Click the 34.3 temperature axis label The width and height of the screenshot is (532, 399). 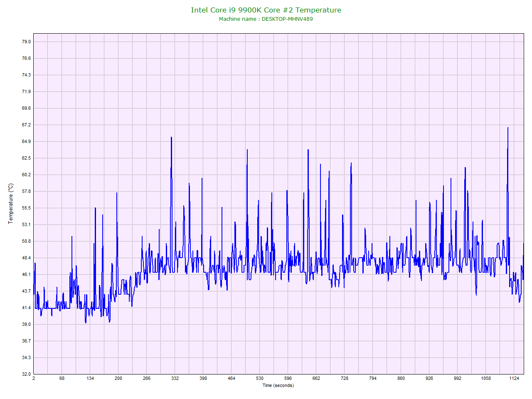click(x=27, y=357)
